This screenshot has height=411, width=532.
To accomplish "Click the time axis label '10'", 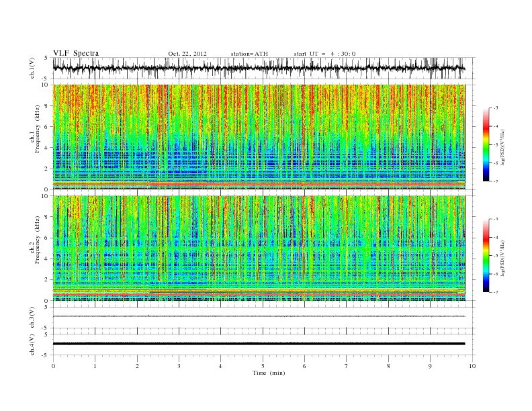I will coord(472,366).
